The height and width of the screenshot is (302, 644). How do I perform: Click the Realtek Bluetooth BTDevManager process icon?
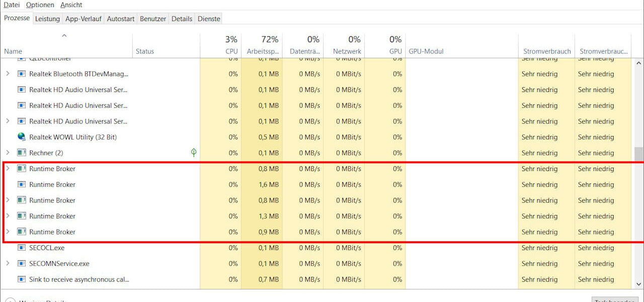point(22,74)
